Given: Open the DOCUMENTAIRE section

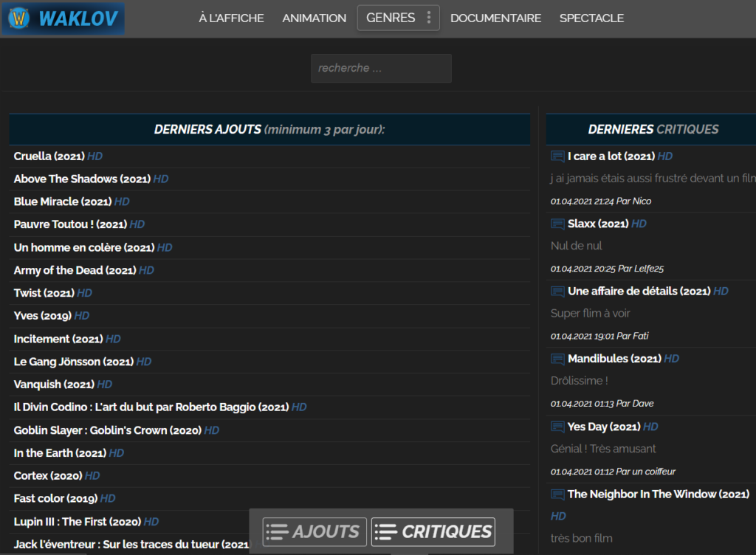Looking at the screenshot, I should 495,18.
